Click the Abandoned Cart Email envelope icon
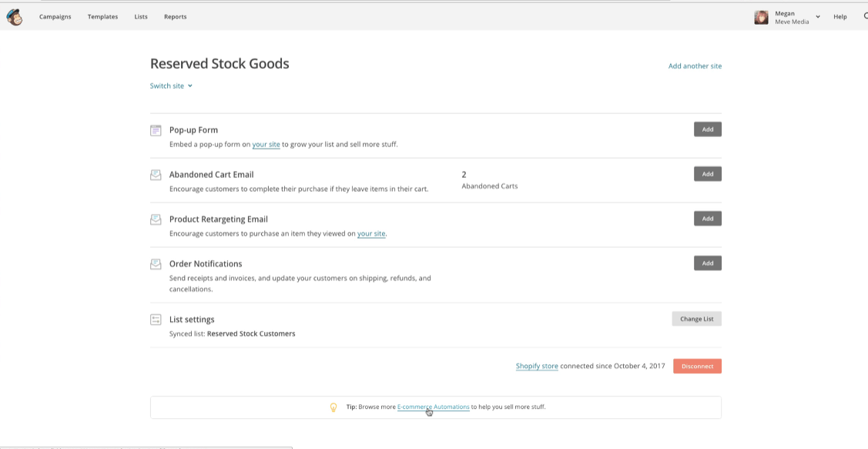 click(x=156, y=175)
